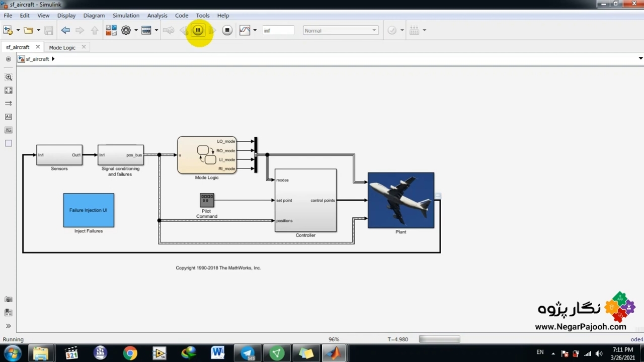Expand the sf_aircraft breadcrumb arrow
This screenshot has width=644, height=362.
point(53,59)
